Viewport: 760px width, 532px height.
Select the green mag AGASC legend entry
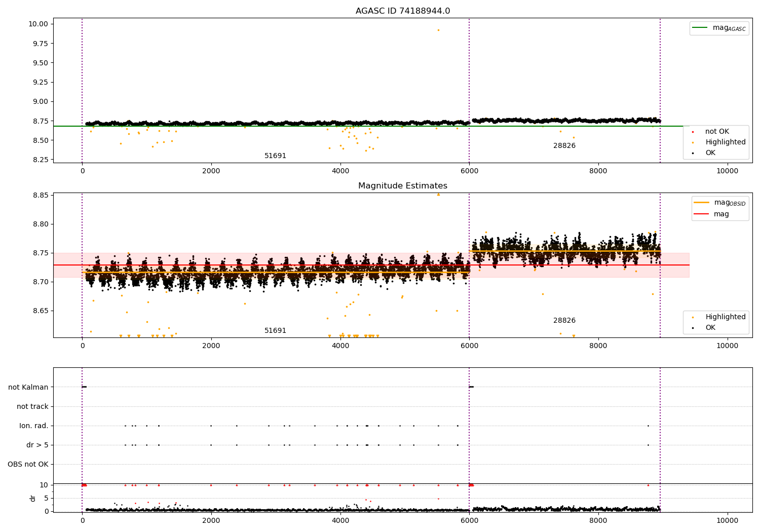coord(719,28)
